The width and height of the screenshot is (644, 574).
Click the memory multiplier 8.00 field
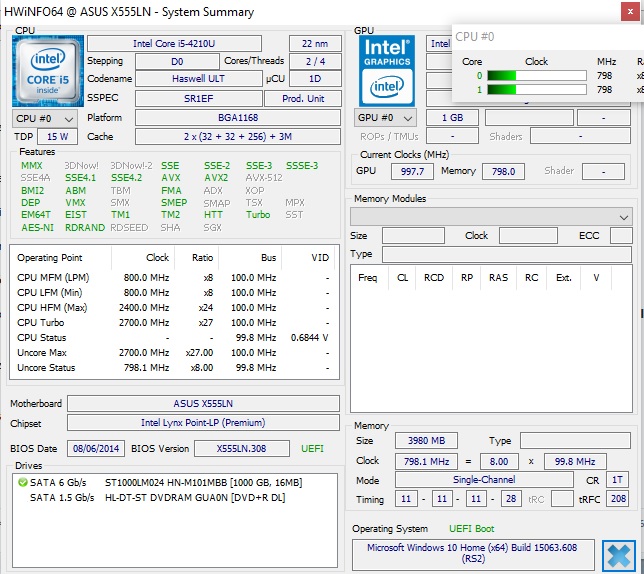499,461
